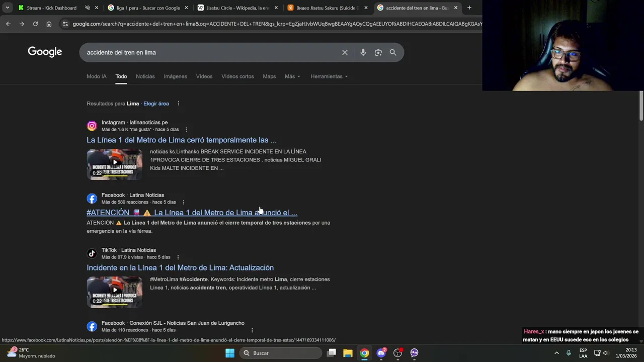
Task: Open the taskbar microphone status icon
Action: 569,353
